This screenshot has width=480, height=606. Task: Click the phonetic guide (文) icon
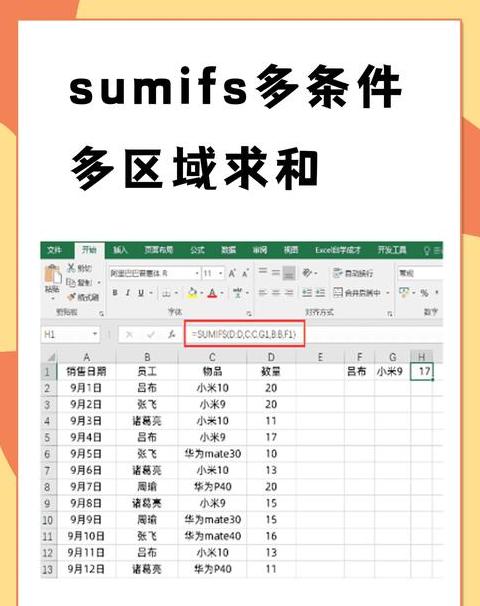[237, 293]
